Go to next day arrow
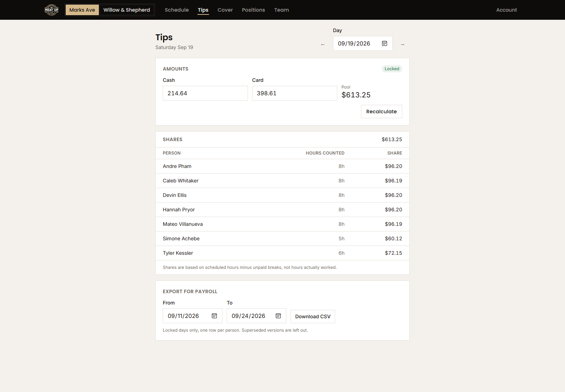The width and height of the screenshot is (565, 392). pos(403,44)
